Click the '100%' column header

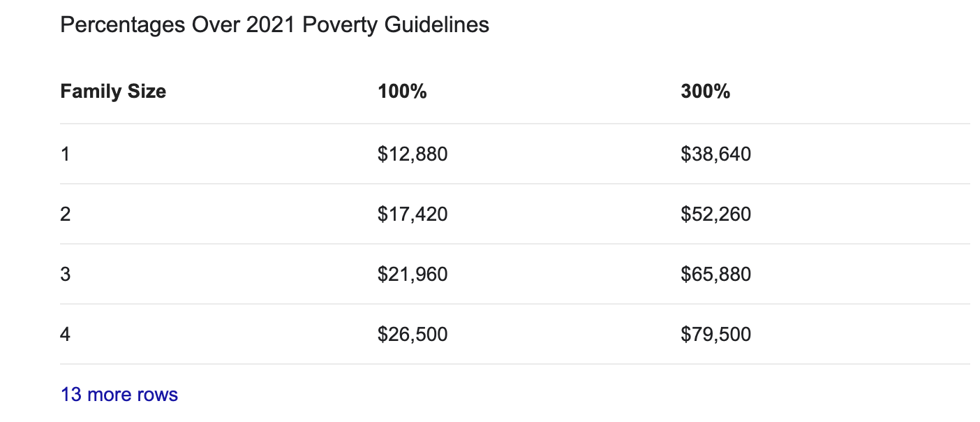coord(402,92)
